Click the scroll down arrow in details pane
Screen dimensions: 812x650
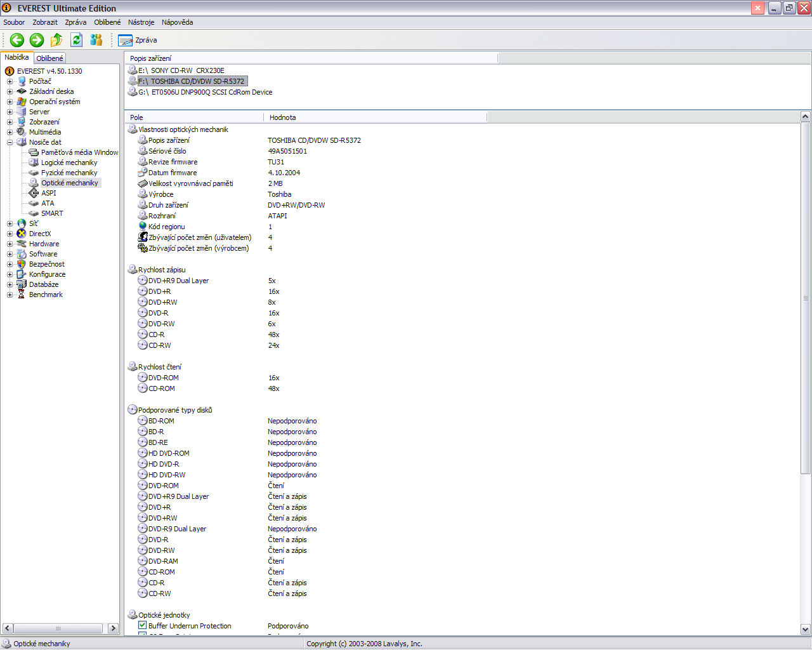pyautogui.click(x=805, y=629)
